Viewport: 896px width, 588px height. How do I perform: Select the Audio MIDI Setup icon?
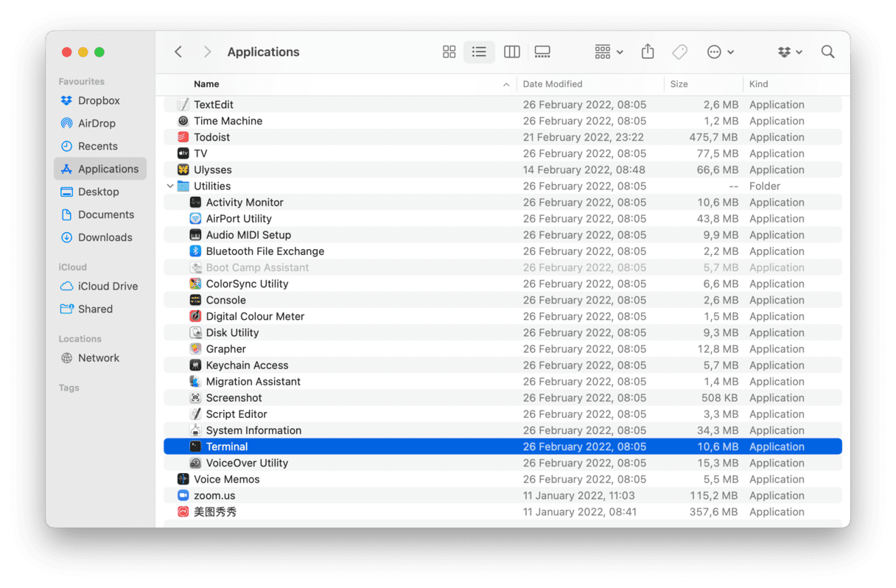(x=195, y=234)
